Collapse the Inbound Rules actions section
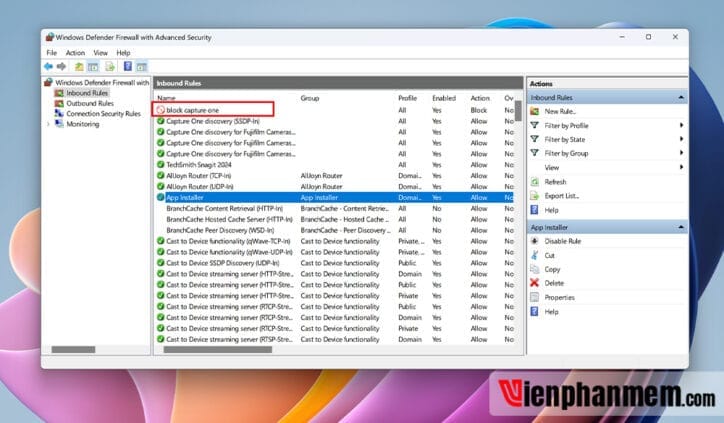 pyautogui.click(x=681, y=97)
